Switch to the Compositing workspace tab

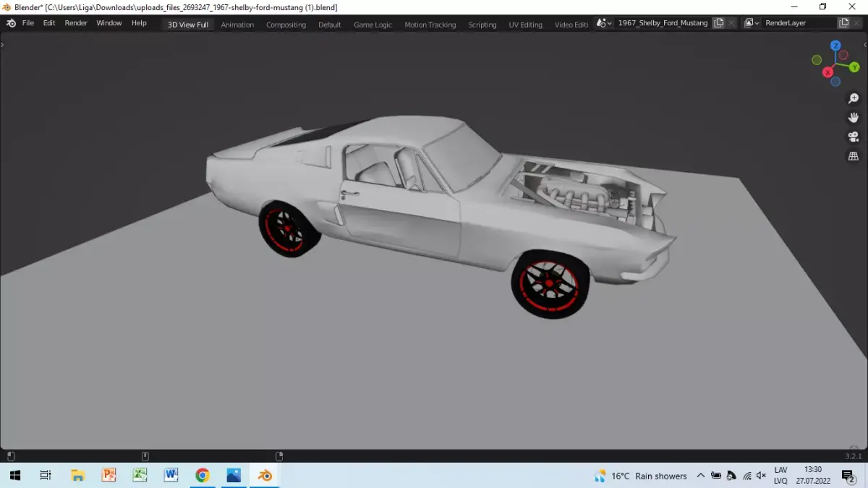(x=286, y=25)
